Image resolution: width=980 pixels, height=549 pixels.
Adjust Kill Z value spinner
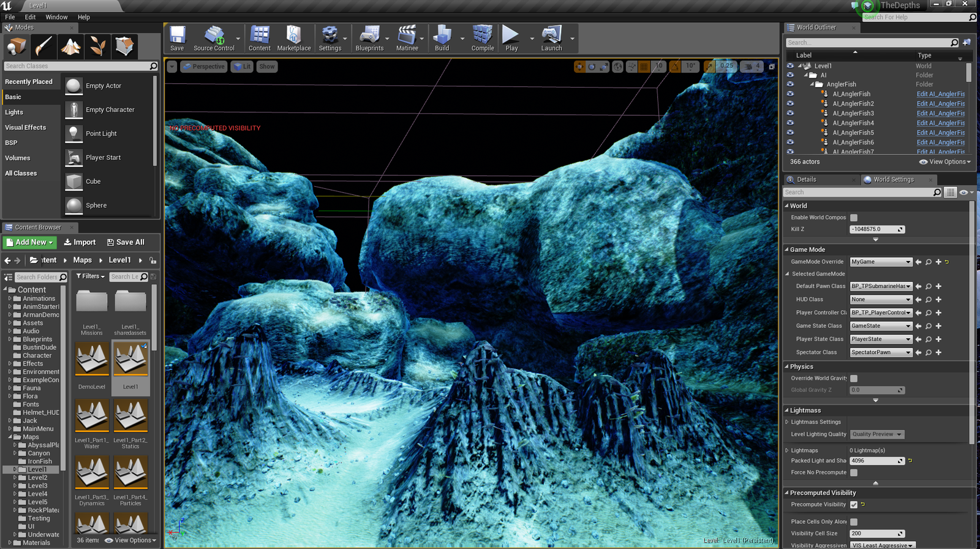(x=877, y=229)
